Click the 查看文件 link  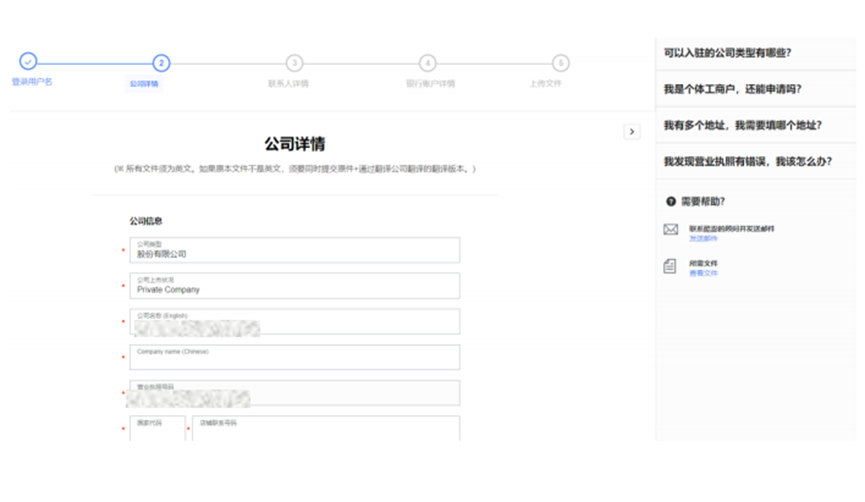703,273
